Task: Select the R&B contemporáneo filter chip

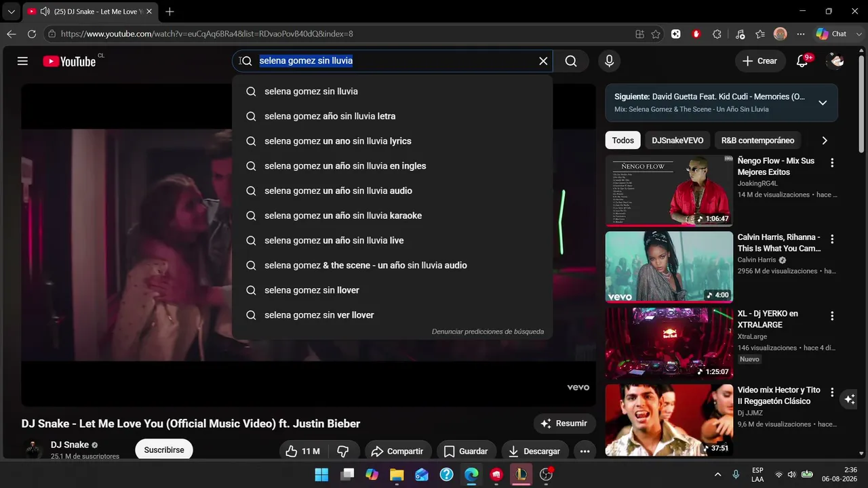Action: [757, 140]
